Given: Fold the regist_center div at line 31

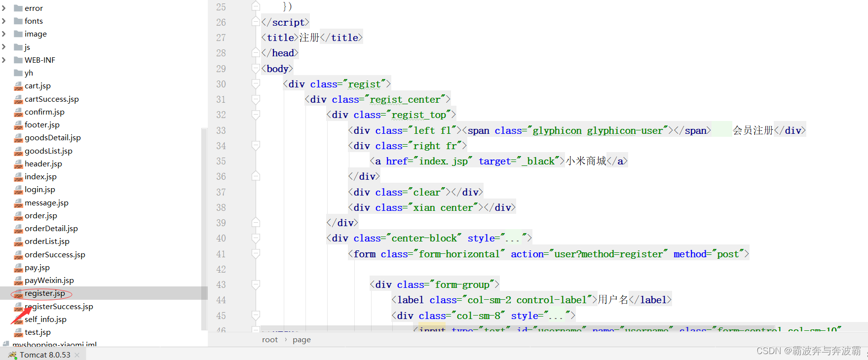Looking at the screenshot, I should point(256,99).
